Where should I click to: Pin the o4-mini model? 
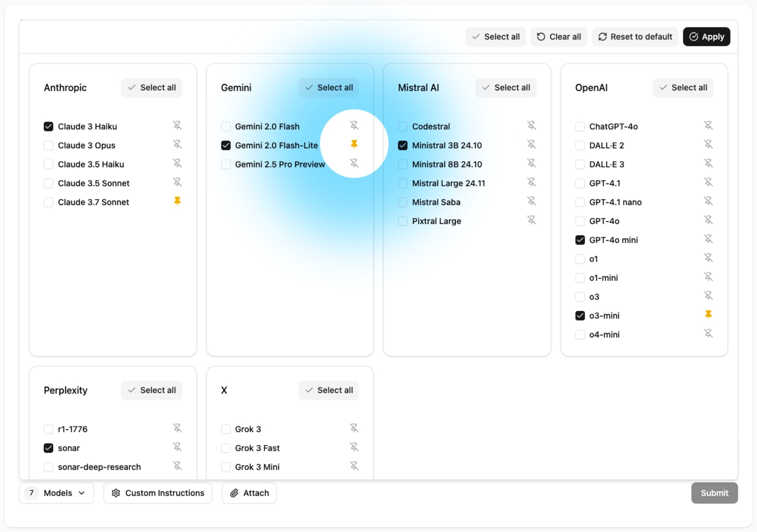click(x=708, y=334)
